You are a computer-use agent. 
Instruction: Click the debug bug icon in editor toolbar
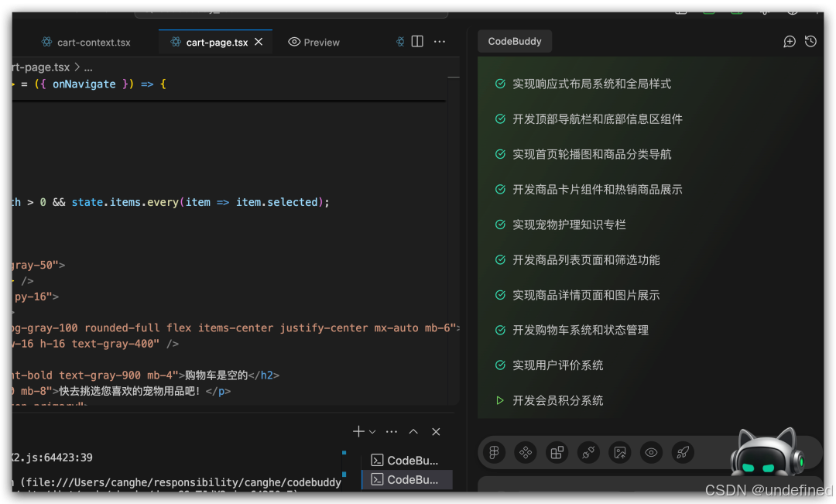click(400, 42)
